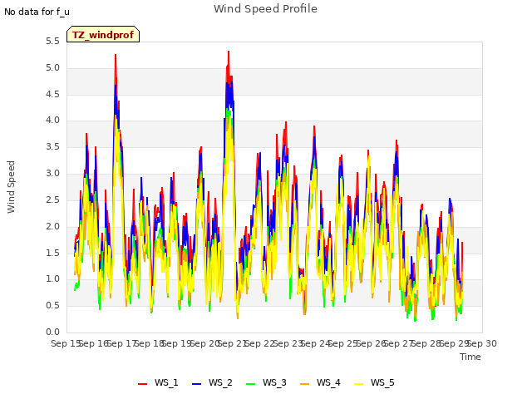Click the 1.0 y-axis tick label
Image resolution: width=532 pixels, height=399 pixels.
tap(52, 279)
